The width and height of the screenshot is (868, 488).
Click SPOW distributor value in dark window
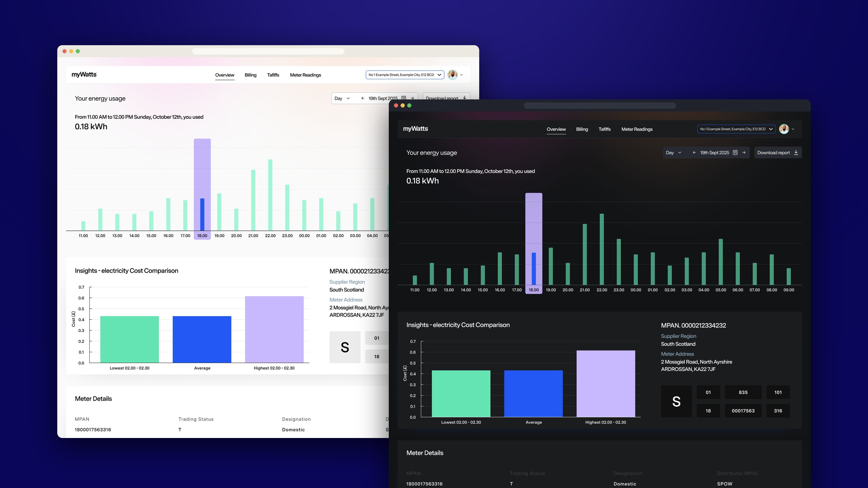(725, 483)
